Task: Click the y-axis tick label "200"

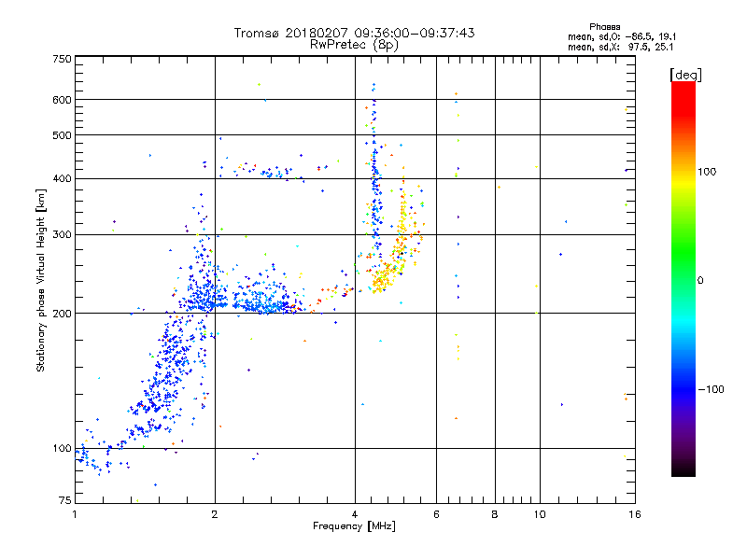Action: pyautogui.click(x=62, y=314)
